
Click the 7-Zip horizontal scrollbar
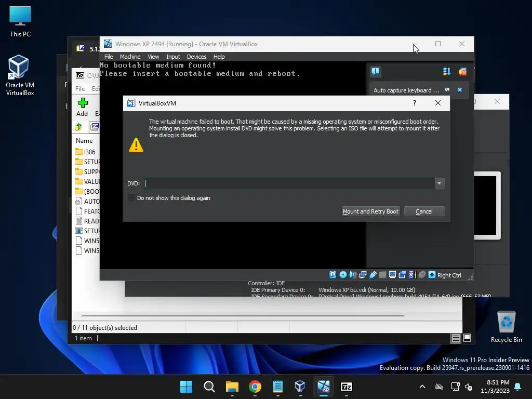[x=243, y=315]
